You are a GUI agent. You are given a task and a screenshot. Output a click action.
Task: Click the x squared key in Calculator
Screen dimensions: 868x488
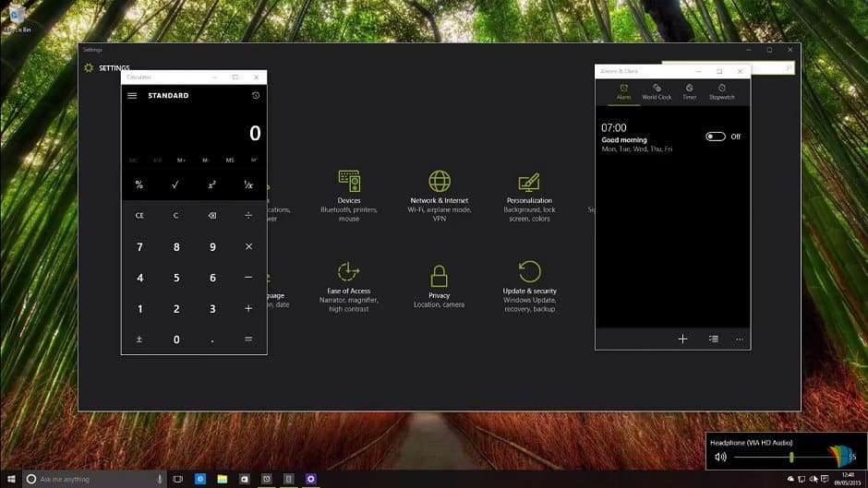click(212, 184)
